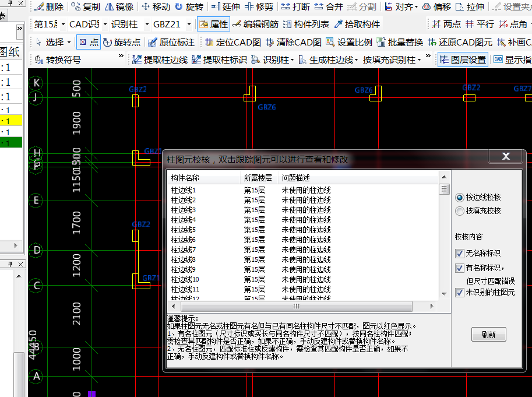Open the 识别柱 type dropdown
Image resolution: width=532 pixels, height=397 pixels.
[147, 24]
